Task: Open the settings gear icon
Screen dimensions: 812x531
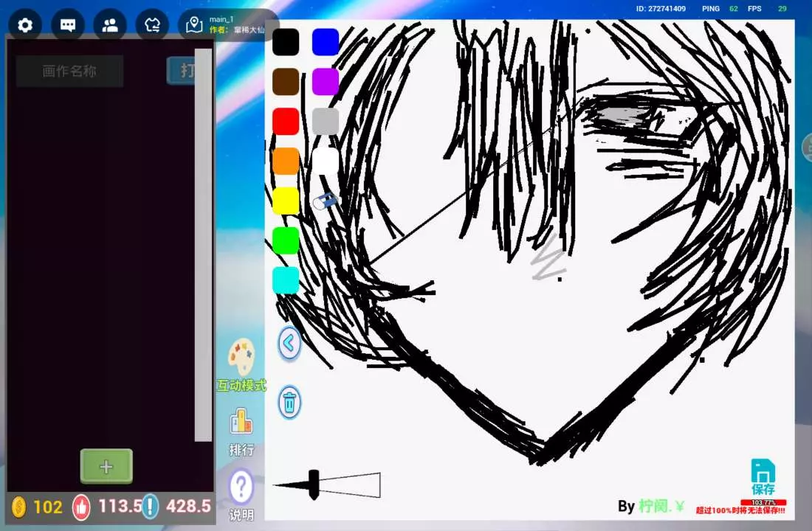Action: (x=25, y=25)
